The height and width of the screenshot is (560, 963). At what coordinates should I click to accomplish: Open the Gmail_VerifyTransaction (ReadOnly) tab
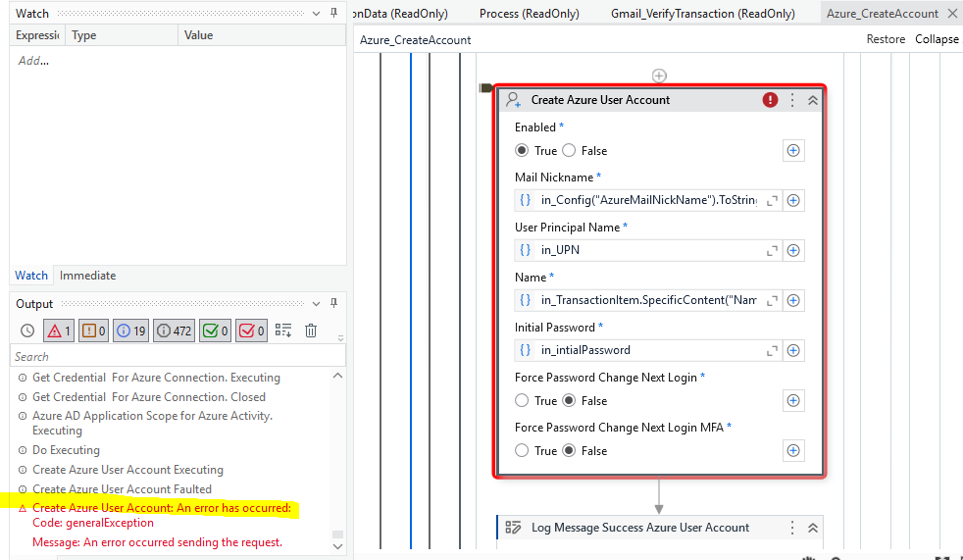coord(702,14)
